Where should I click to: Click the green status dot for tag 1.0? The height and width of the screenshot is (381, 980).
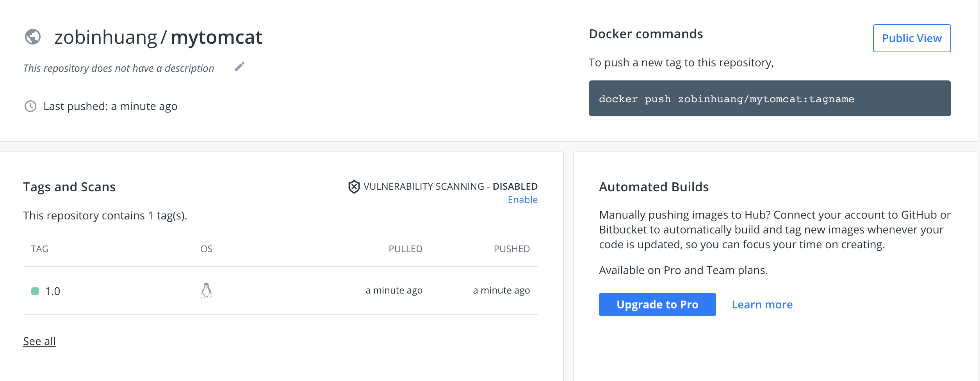pyautogui.click(x=34, y=290)
